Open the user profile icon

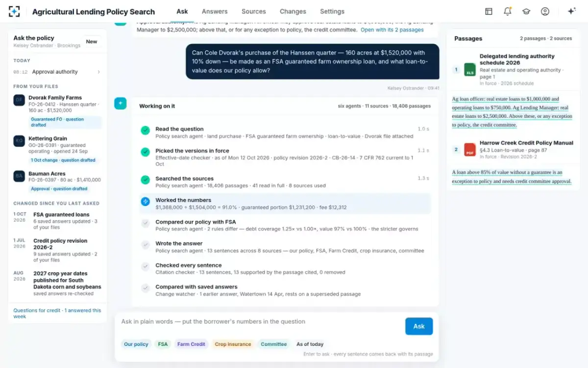(x=545, y=11)
